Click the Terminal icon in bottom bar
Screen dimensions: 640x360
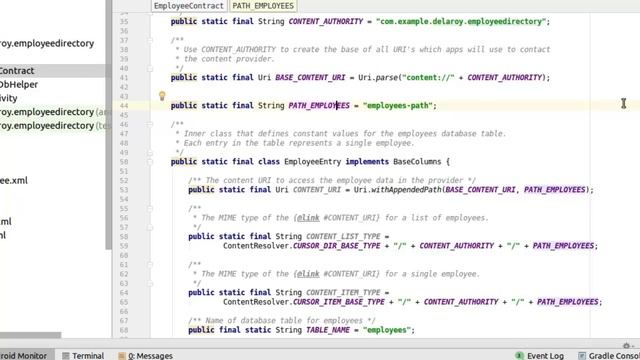pos(66,356)
